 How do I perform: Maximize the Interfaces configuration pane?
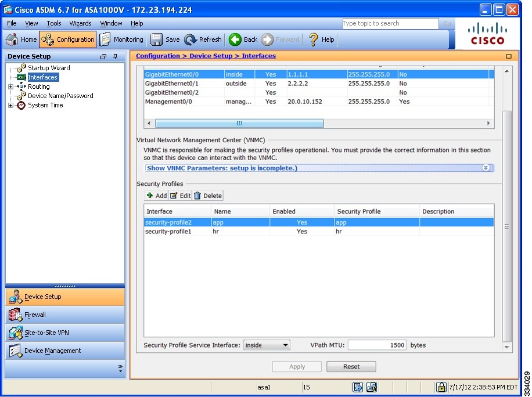[x=509, y=56]
